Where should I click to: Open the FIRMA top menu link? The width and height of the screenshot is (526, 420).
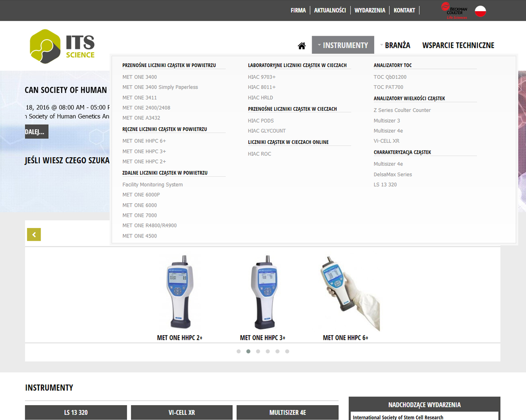pyautogui.click(x=298, y=10)
